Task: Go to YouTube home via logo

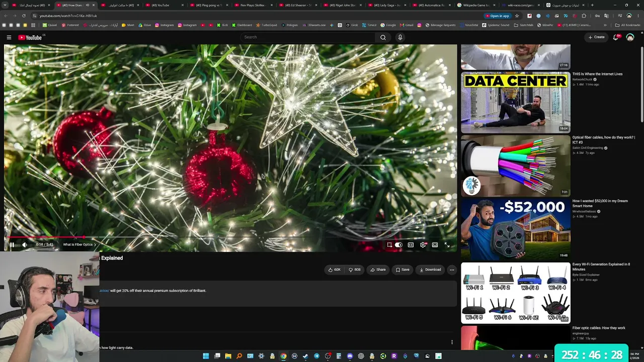Action: (30, 37)
